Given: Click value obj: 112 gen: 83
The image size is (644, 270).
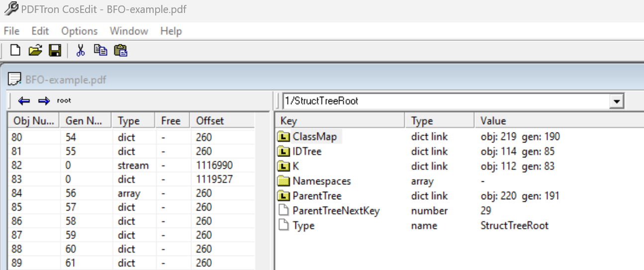Looking at the screenshot, I should pos(517,166).
